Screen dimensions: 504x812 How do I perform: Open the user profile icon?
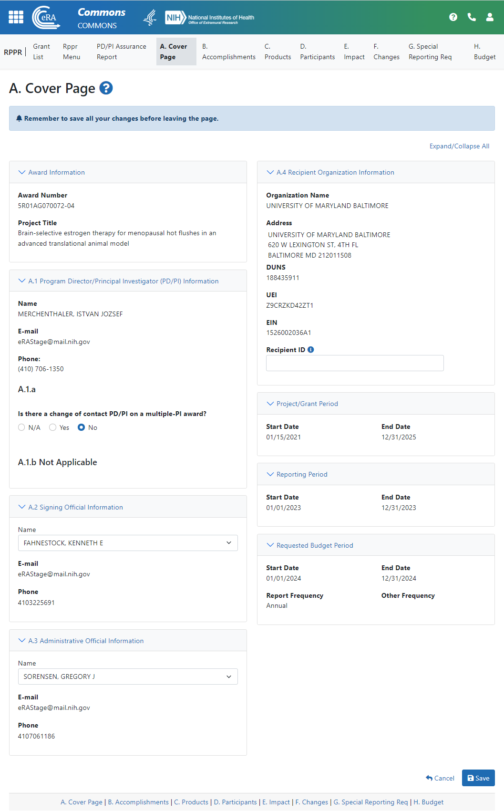[490, 17]
